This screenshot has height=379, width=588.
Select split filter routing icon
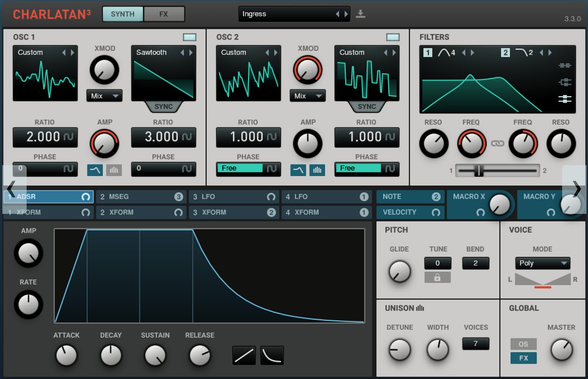pyautogui.click(x=565, y=82)
